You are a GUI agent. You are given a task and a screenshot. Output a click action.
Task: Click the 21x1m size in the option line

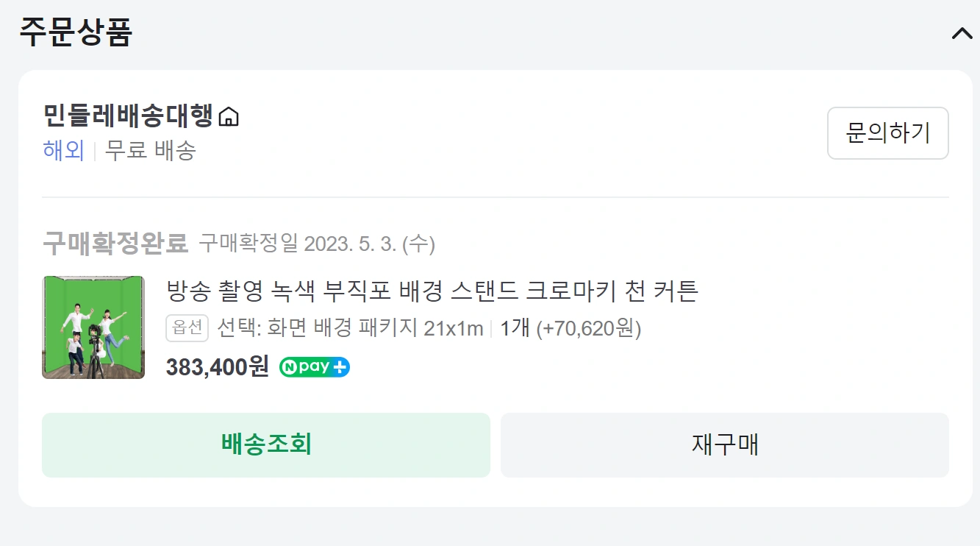[453, 328]
